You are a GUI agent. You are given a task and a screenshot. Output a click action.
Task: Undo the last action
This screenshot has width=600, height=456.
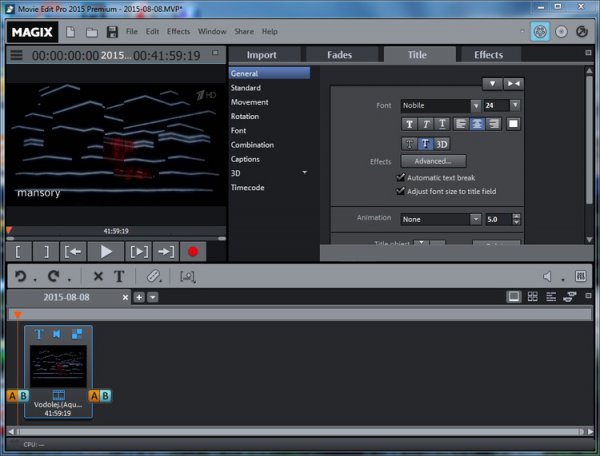coord(20,276)
